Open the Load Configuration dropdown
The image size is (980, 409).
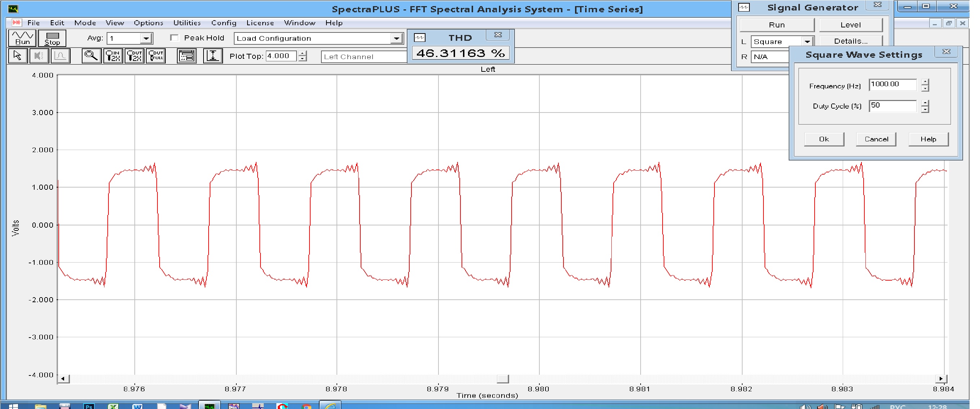coord(396,39)
